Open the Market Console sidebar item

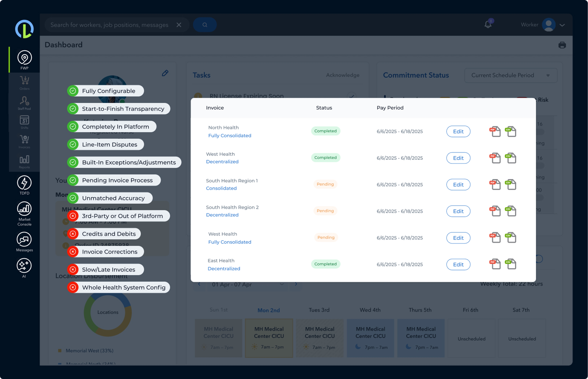(24, 214)
